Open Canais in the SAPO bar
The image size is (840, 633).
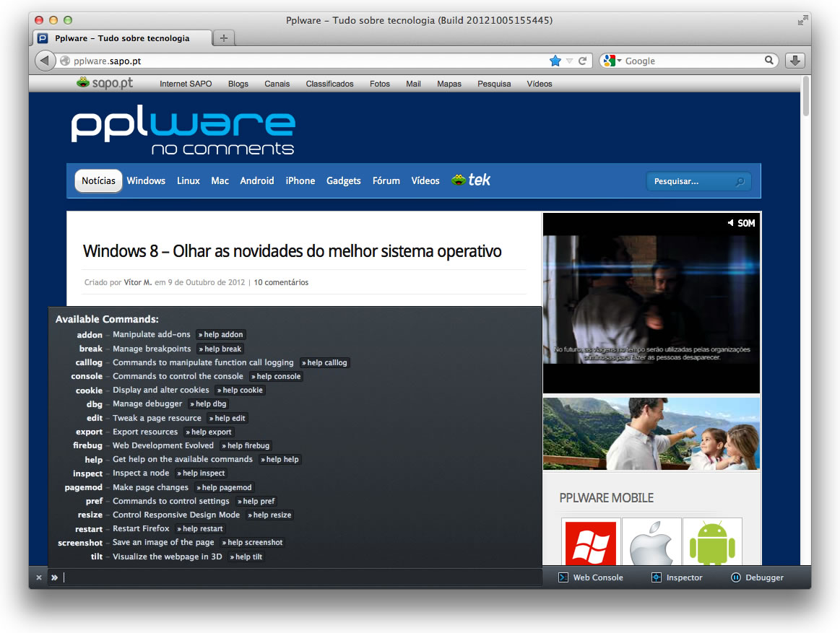tap(277, 84)
